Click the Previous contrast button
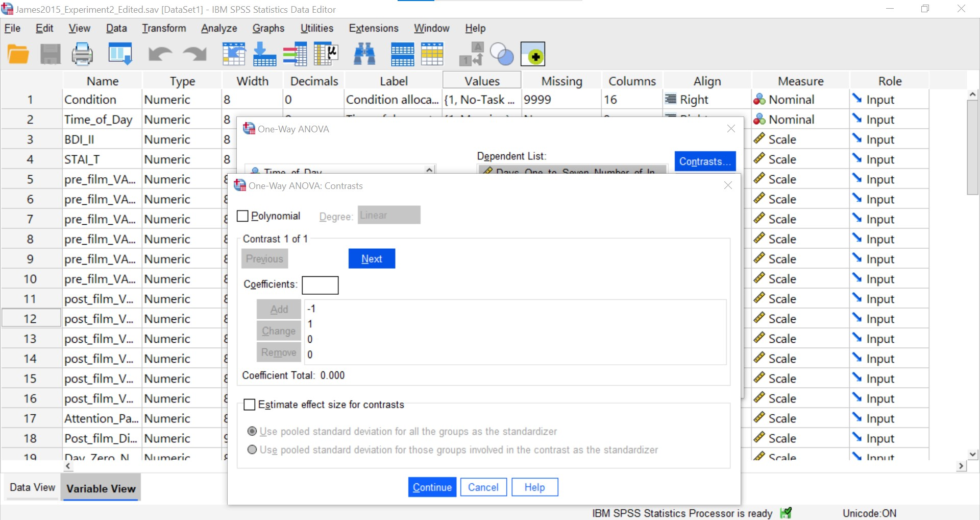This screenshot has height=520, width=980. [x=264, y=258]
